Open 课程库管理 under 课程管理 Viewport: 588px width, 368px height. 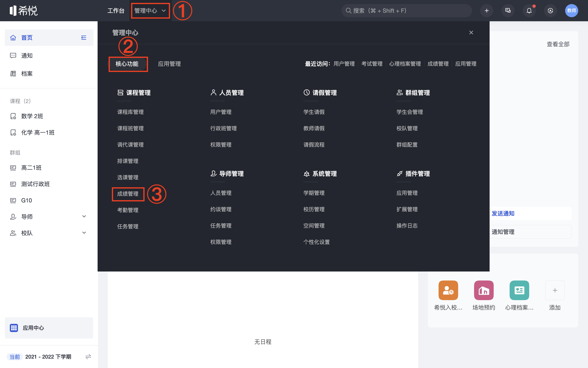[130, 112]
